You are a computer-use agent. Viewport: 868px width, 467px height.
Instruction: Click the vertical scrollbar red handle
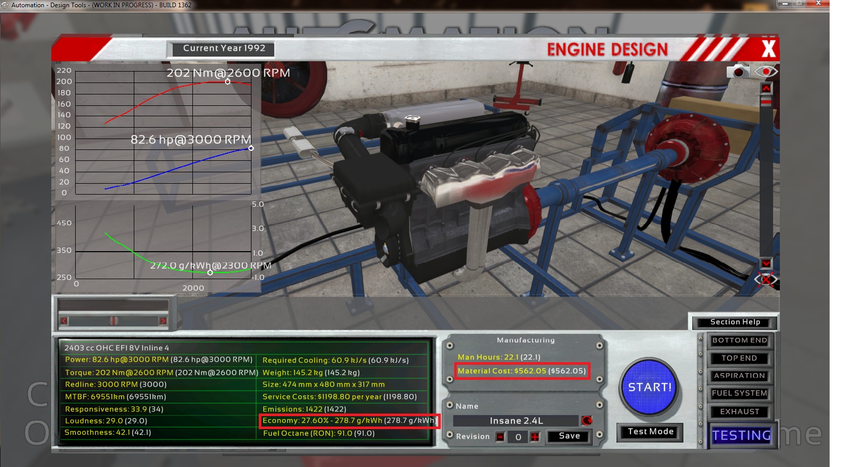pyautogui.click(x=766, y=102)
